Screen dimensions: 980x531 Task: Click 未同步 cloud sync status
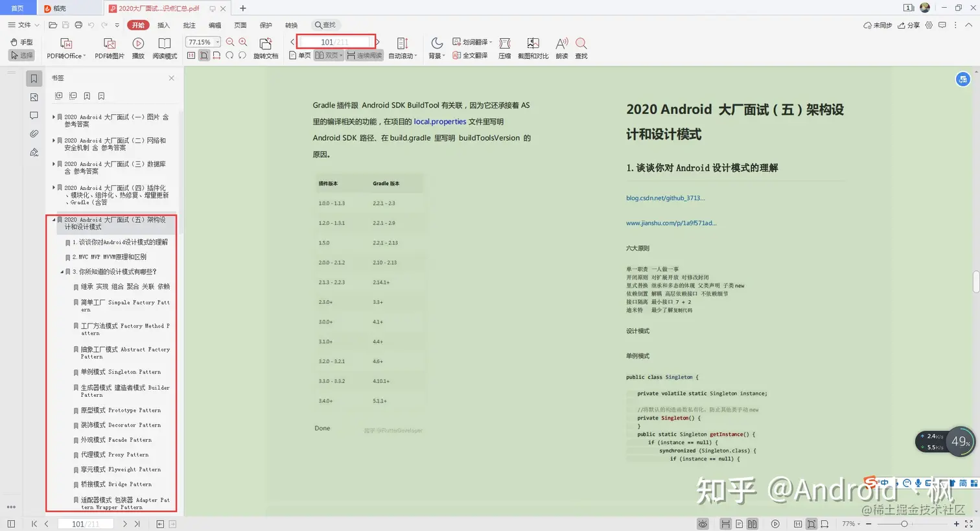tap(878, 25)
